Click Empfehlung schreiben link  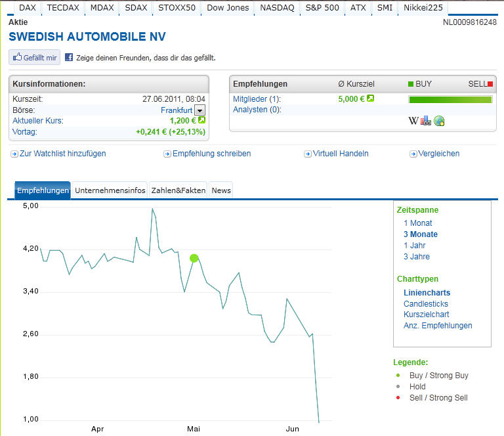pos(211,154)
